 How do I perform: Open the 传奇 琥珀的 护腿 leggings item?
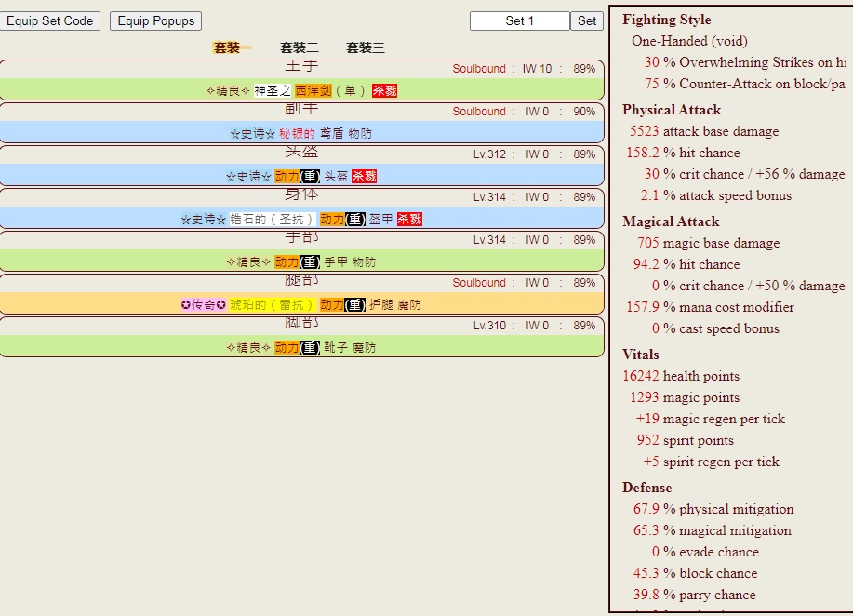tap(301, 304)
